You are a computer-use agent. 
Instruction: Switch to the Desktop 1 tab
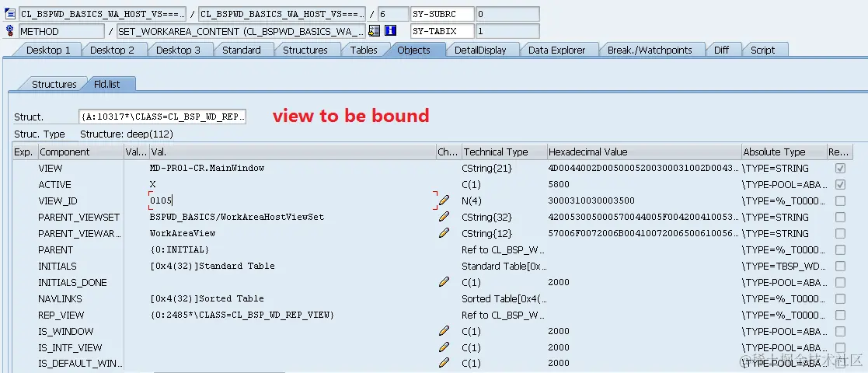[x=48, y=50]
